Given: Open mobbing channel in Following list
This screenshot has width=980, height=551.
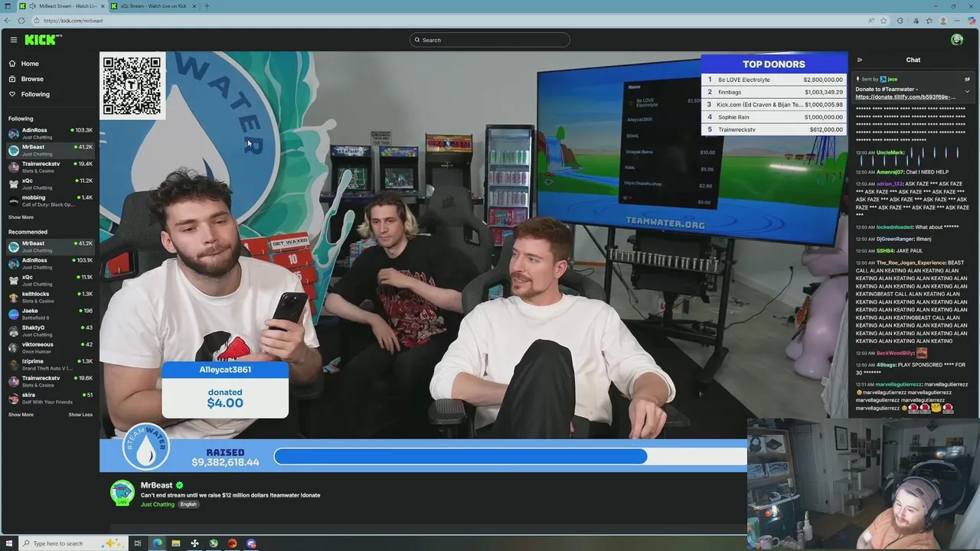Looking at the screenshot, I should [50, 201].
